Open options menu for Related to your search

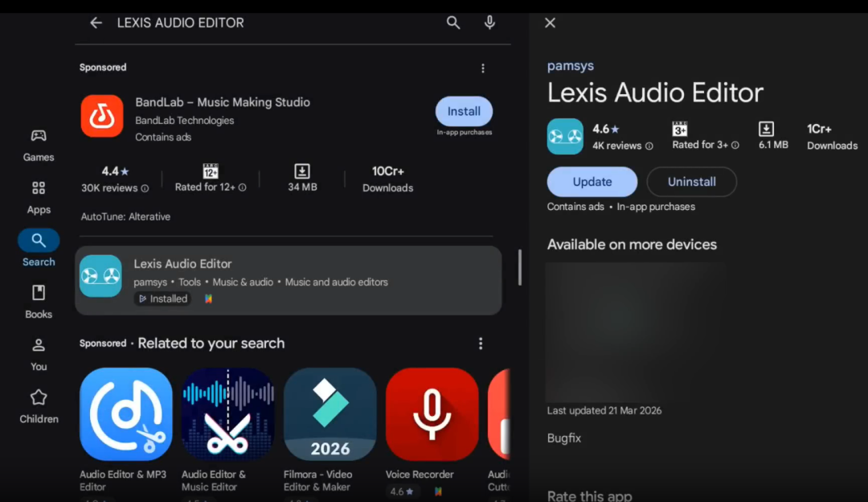(x=481, y=344)
